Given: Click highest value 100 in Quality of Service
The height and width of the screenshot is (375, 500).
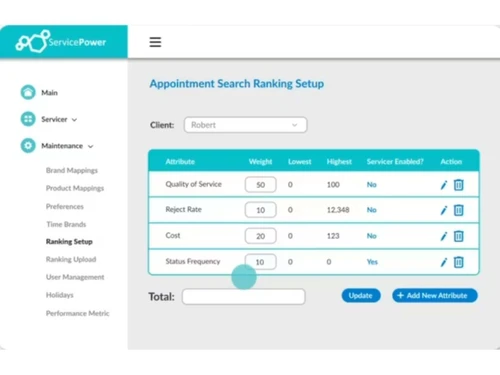Looking at the screenshot, I should pyautogui.click(x=333, y=185).
